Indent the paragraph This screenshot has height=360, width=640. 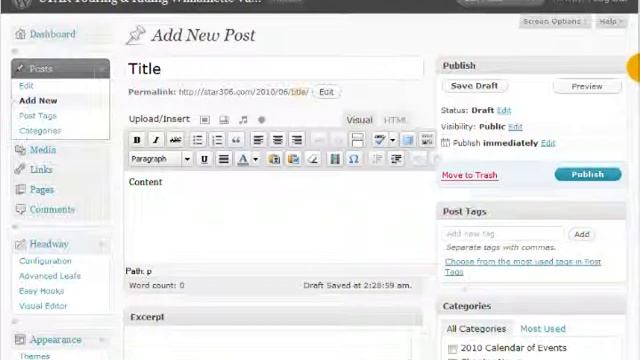point(396,159)
